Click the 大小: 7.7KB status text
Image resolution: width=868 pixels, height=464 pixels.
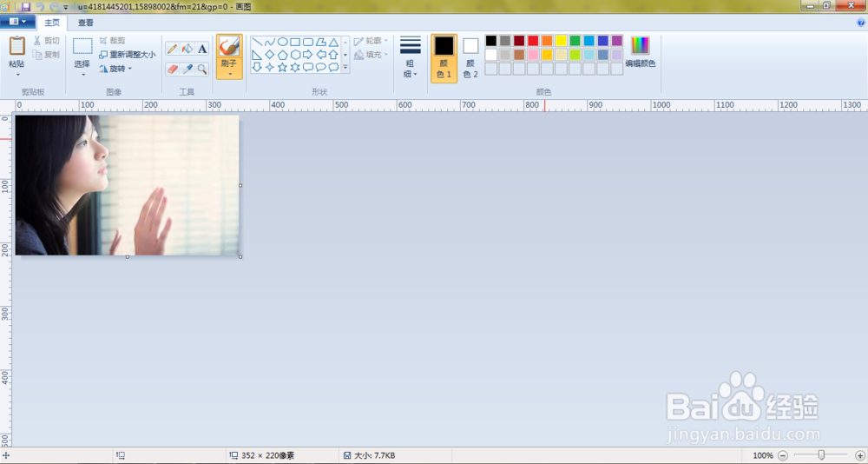[x=375, y=455]
